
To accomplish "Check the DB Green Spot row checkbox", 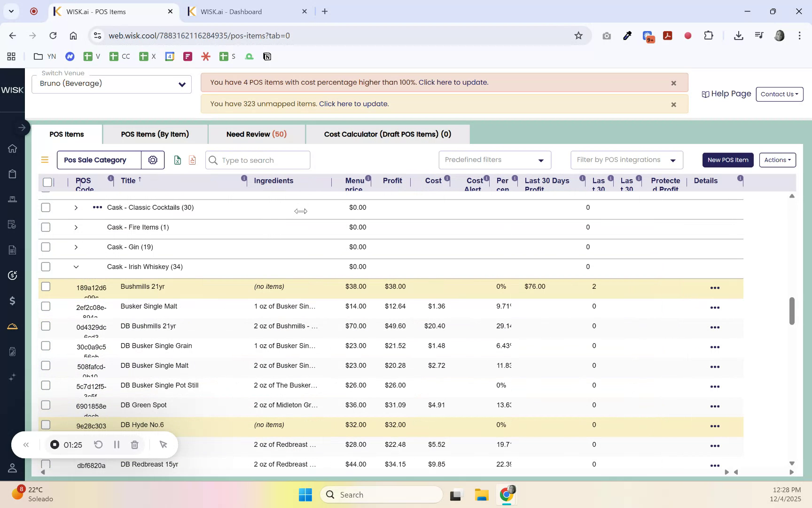I will coord(46,405).
